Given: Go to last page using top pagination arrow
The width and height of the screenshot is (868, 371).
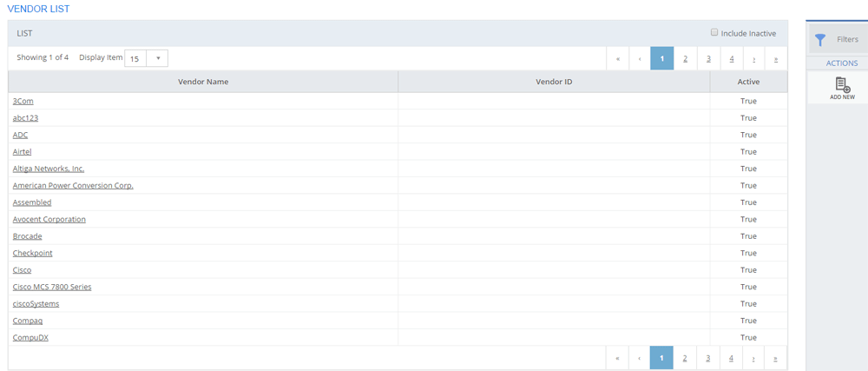Looking at the screenshot, I should [x=775, y=59].
